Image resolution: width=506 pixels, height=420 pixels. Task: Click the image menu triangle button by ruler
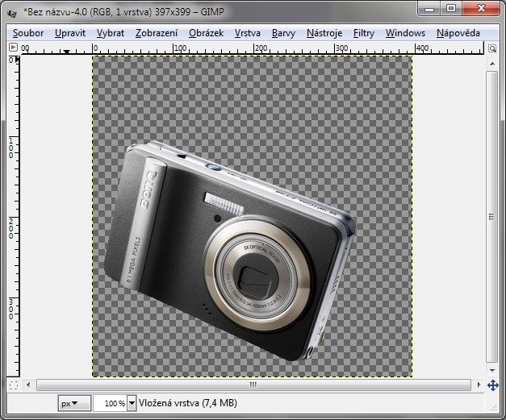point(13,48)
